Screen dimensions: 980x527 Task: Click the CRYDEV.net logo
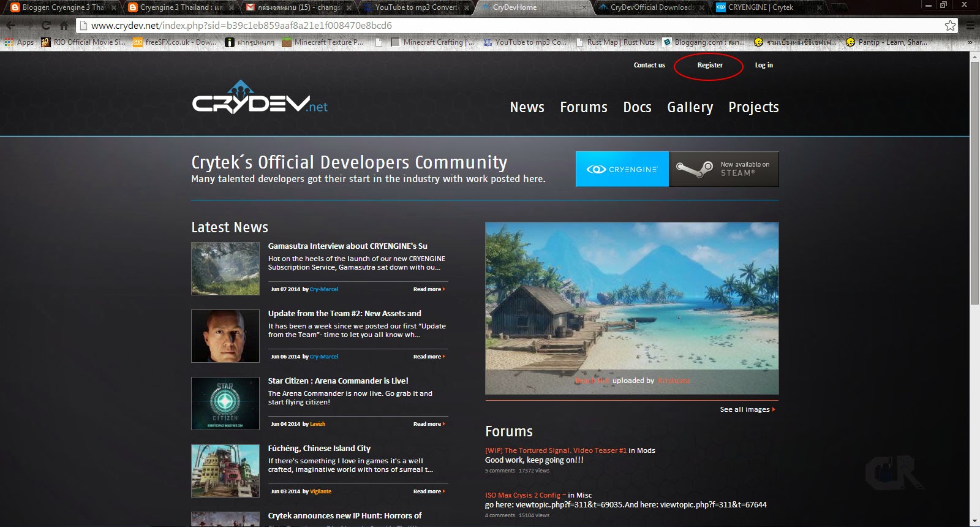(260, 98)
